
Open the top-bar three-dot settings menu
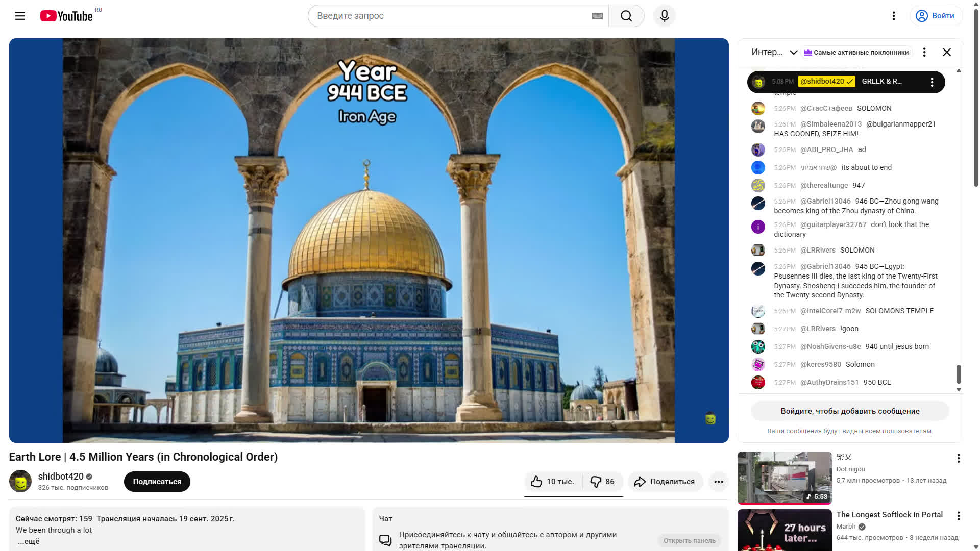pos(893,16)
